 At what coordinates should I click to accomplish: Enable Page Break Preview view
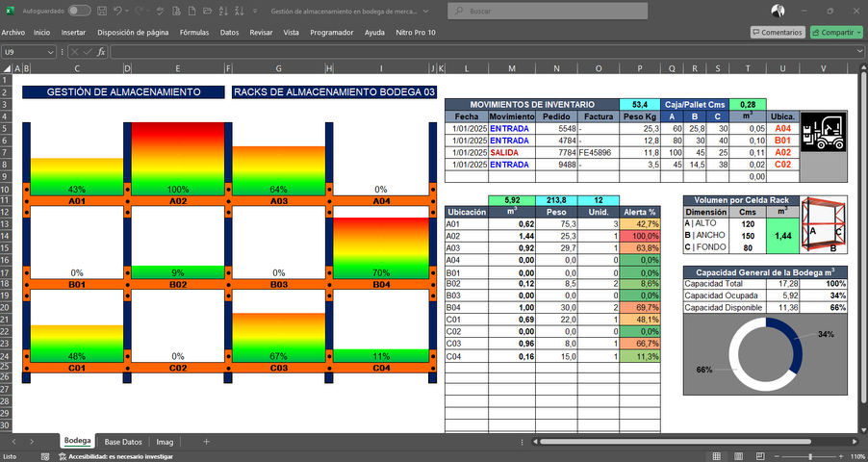coord(760,456)
